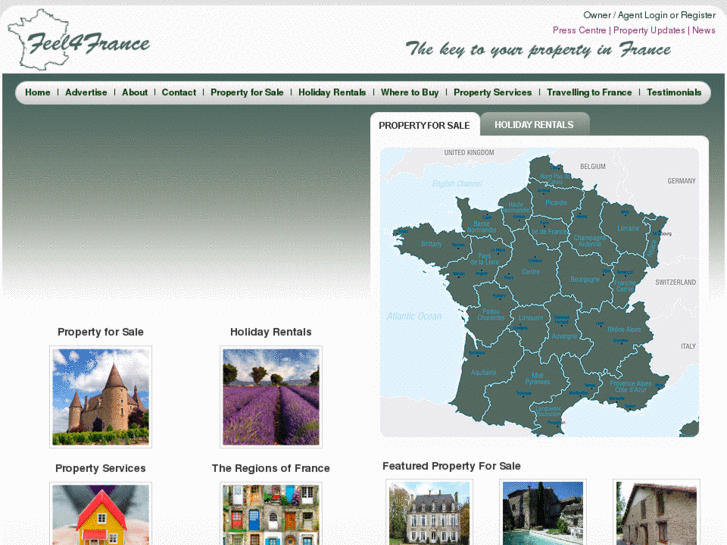727x545 pixels.
Task: Open the Advertise menu item
Action: point(86,92)
